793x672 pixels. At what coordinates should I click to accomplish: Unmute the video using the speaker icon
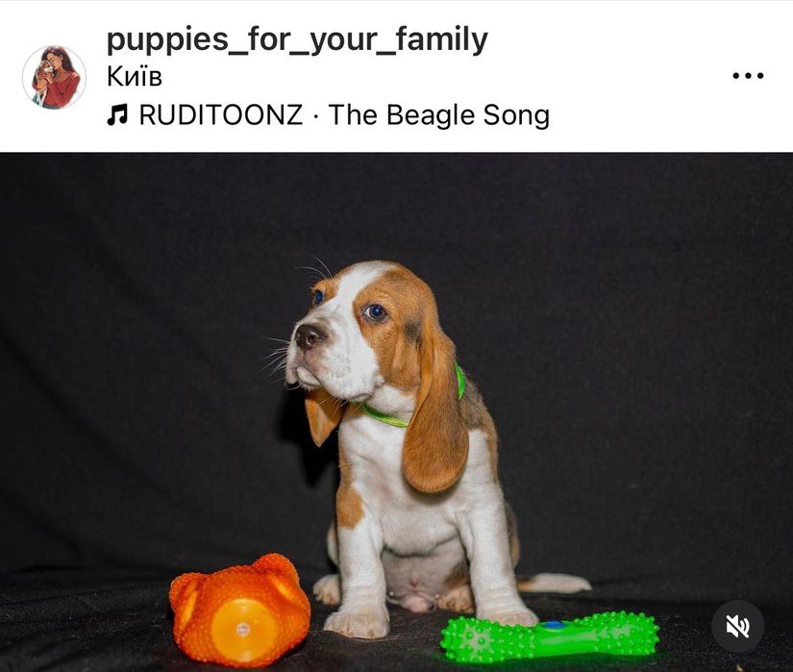pyautogui.click(x=738, y=627)
